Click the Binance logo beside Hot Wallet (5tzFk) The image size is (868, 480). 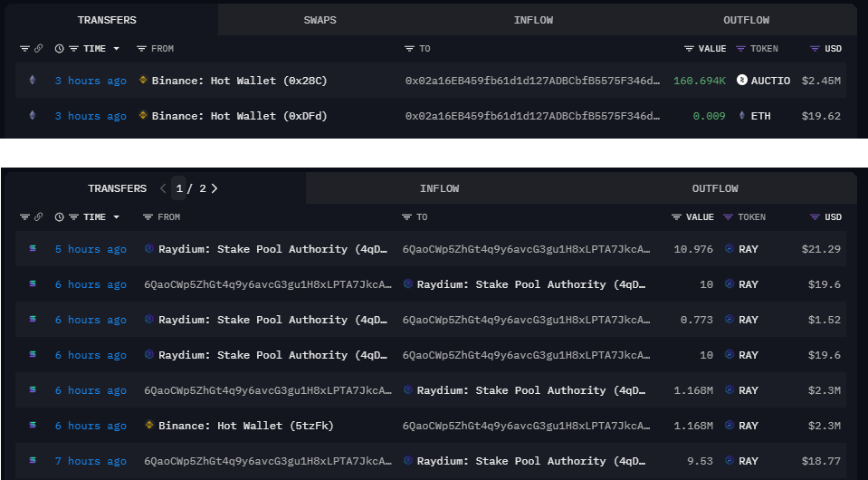pos(149,426)
